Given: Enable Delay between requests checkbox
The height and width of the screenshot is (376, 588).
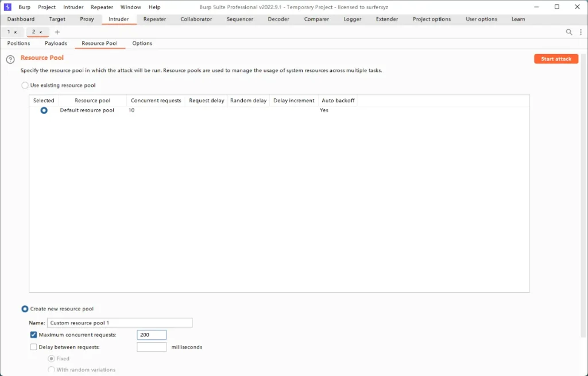Looking at the screenshot, I should [x=33, y=347].
